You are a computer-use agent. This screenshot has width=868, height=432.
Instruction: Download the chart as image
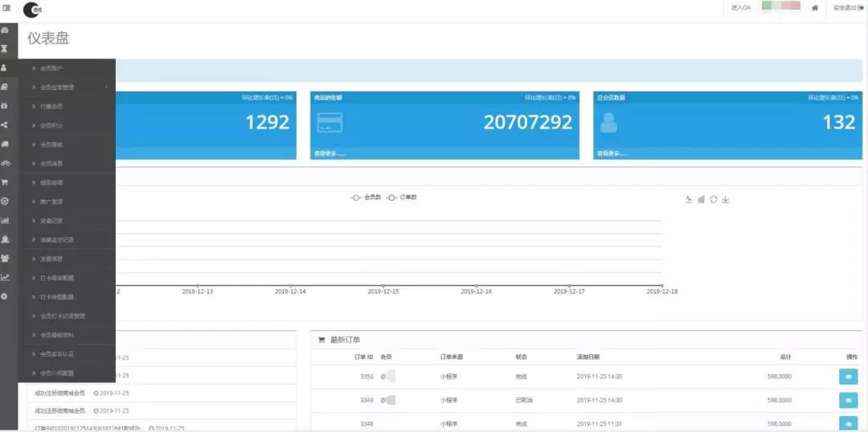tap(726, 199)
